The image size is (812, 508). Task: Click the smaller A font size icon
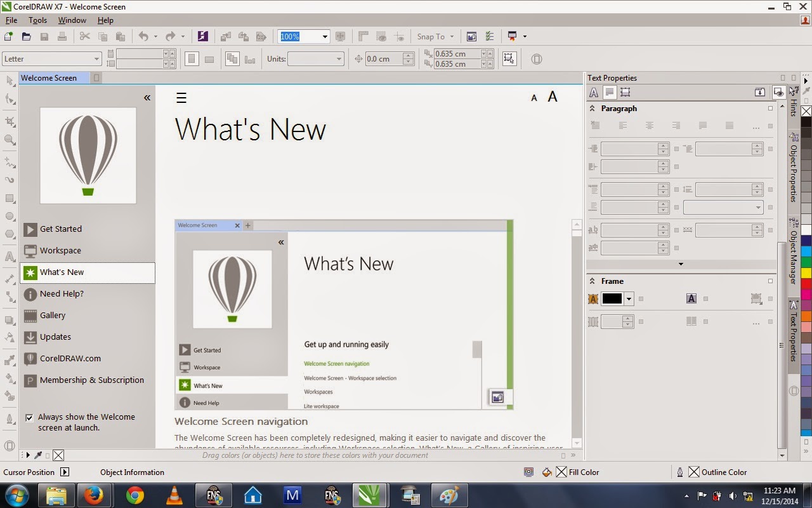click(x=534, y=98)
